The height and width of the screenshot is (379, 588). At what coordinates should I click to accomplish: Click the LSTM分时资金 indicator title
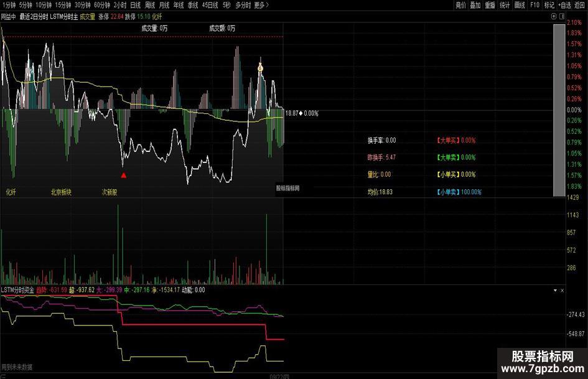click(17, 290)
